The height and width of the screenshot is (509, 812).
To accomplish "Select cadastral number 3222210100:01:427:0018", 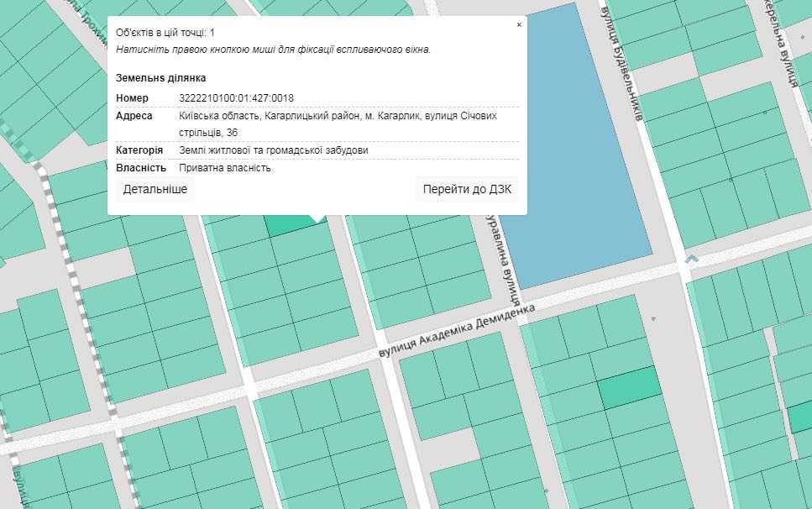I will point(236,98).
